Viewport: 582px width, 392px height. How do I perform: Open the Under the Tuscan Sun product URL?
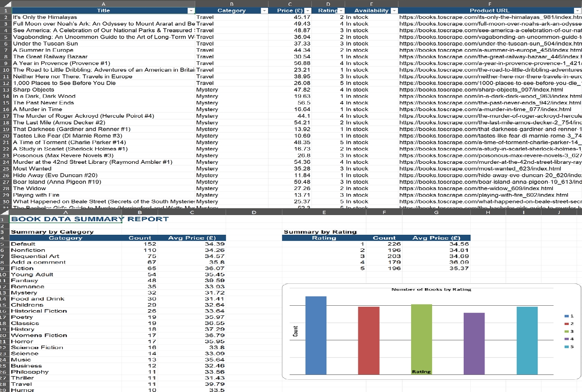[490, 43]
